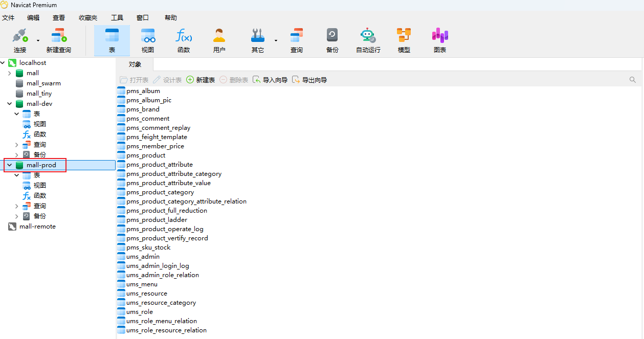This screenshot has height=339, width=644.
Task: Select the ums_admin_login_log table
Action: coord(158,266)
